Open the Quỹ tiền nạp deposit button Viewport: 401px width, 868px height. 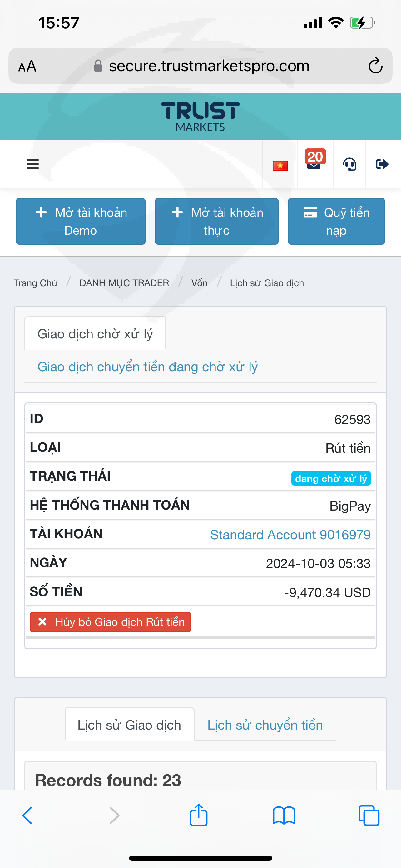(x=336, y=222)
